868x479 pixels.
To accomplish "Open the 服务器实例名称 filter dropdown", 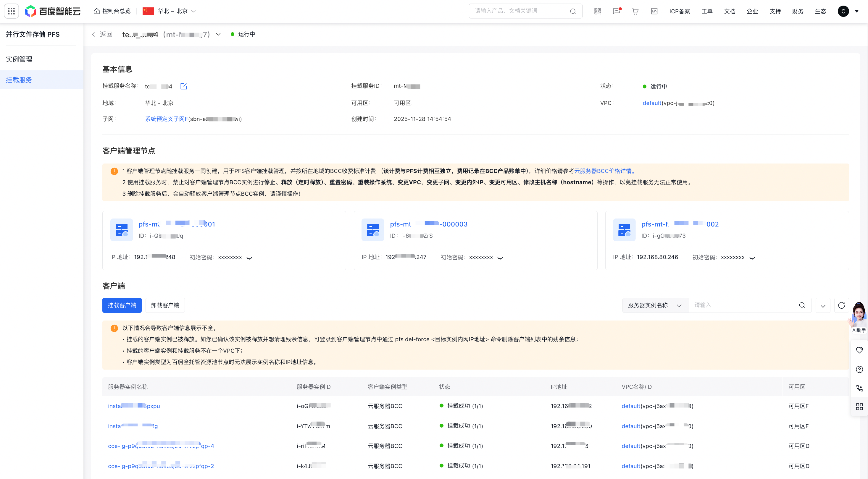I will 654,305.
